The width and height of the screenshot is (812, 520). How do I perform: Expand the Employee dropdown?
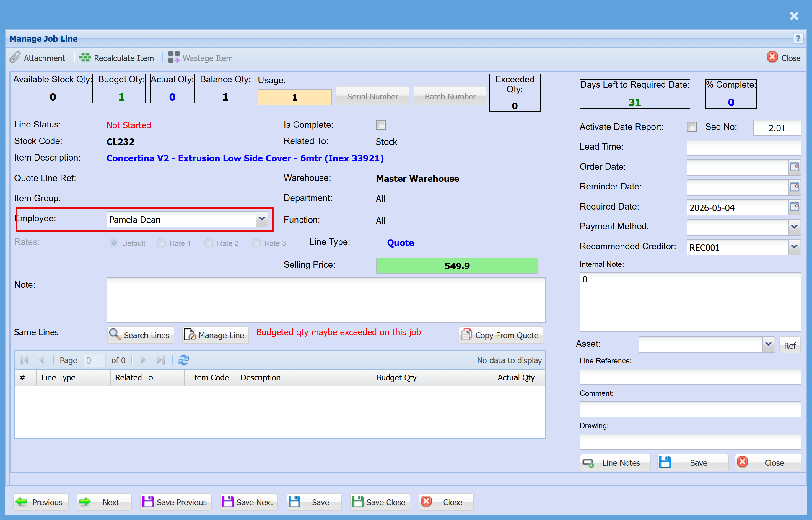(x=262, y=219)
